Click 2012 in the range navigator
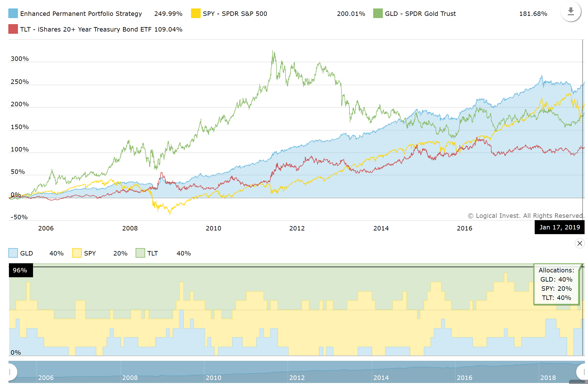The height and width of the screenshot is (384, 588). click(x=297, y=377)
